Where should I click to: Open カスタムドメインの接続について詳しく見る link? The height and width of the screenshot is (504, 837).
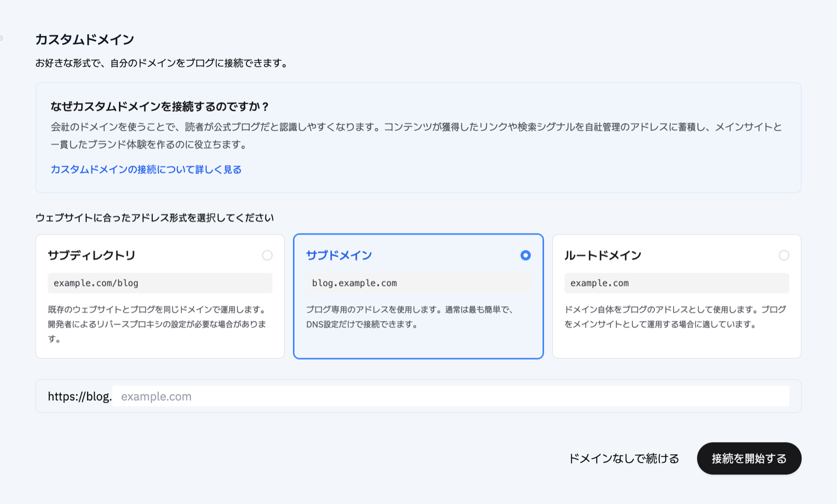pos(146,169)
